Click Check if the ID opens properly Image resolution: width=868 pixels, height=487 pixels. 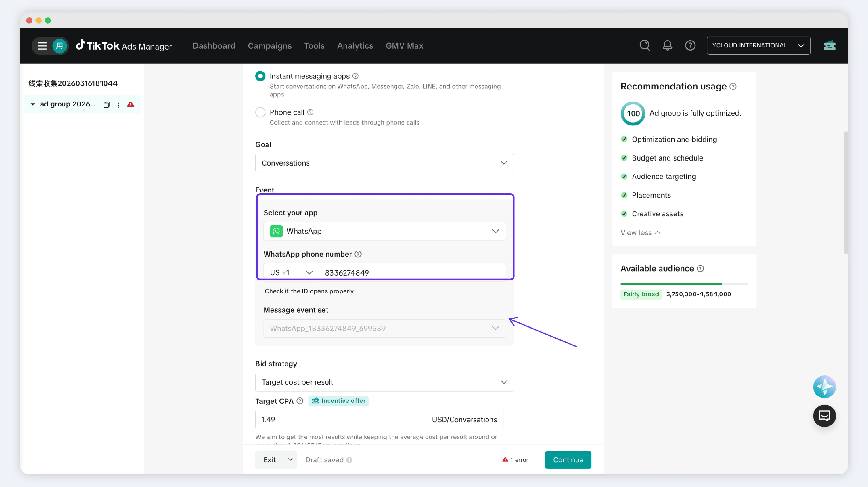click(x=309, y=291)
